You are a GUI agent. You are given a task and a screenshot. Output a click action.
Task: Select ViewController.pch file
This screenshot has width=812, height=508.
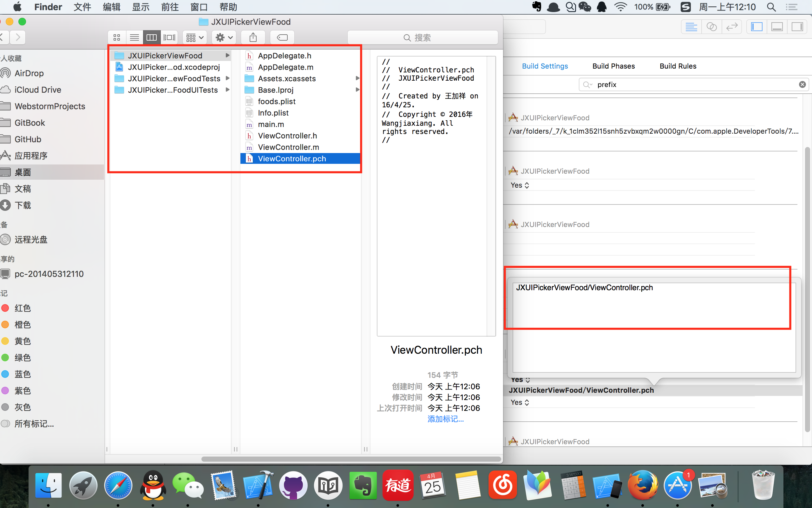click(x=300, y=158)
